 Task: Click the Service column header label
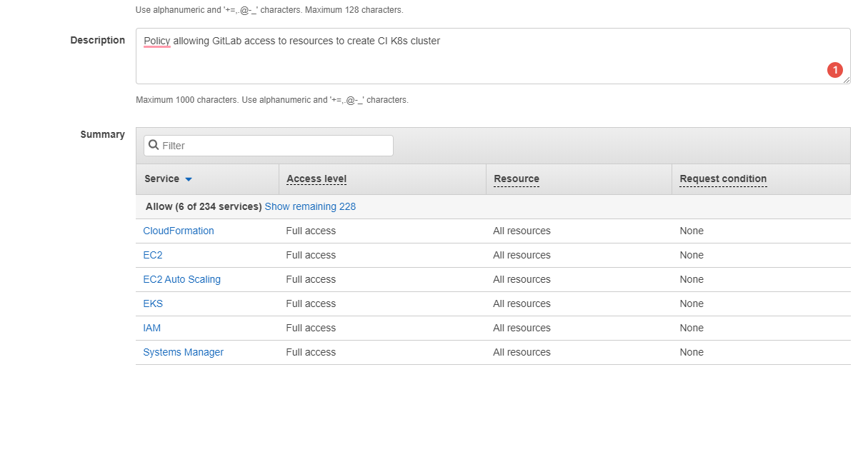coord(161,179)
